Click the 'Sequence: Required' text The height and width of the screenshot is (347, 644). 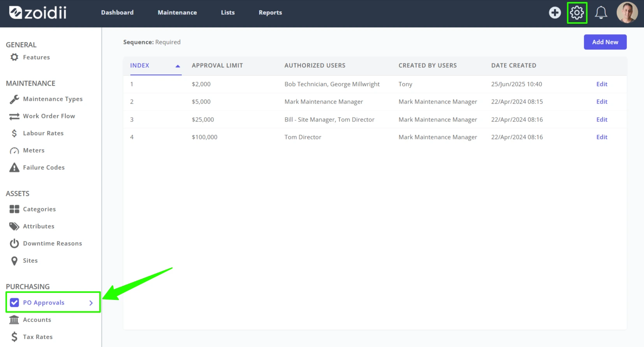[x=152, y=42]
